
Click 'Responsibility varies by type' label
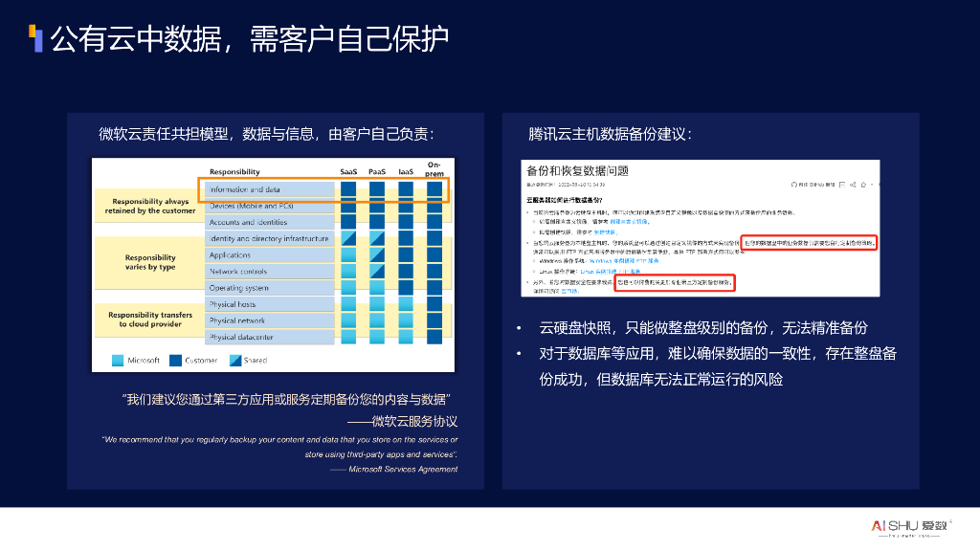[150, 262]
